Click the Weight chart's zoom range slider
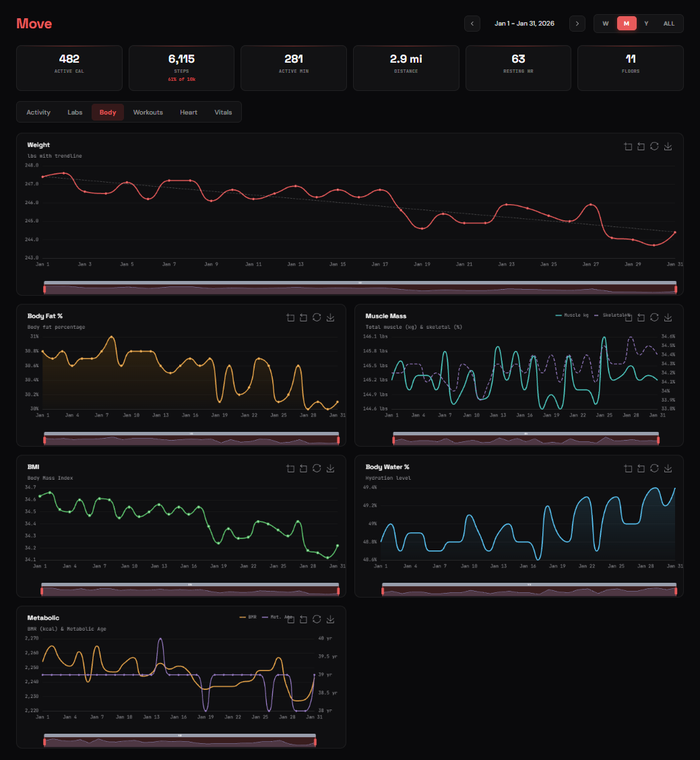Image resolution: width=700 pixels, height=760 pixels. [x=360, y=288]
